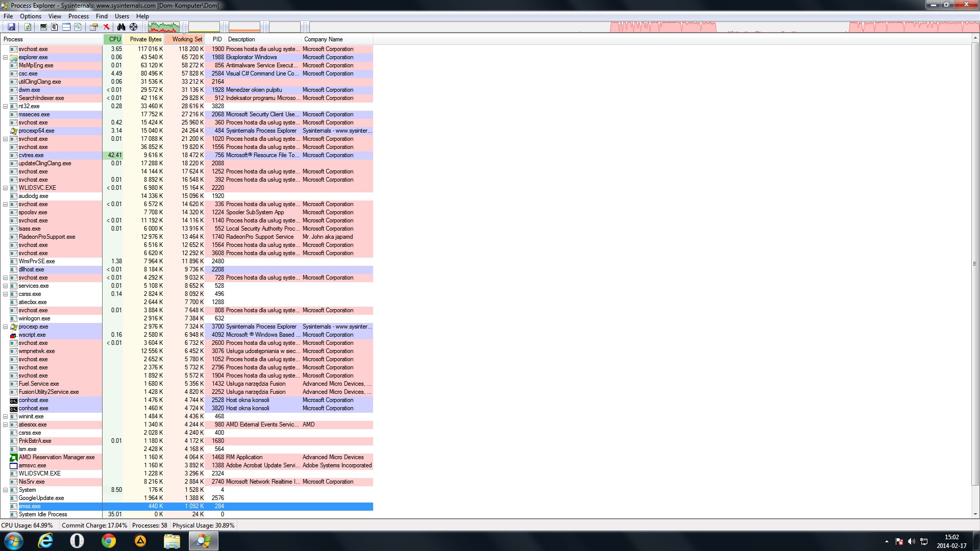This screenshot has height=551, width=980.
Task: Click the red X Kill Process icon
Action: click(106, 27)
